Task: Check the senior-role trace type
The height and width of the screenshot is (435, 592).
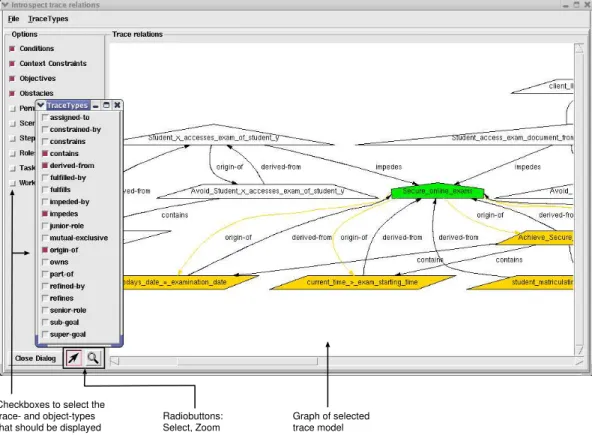Action: point(45,310)
